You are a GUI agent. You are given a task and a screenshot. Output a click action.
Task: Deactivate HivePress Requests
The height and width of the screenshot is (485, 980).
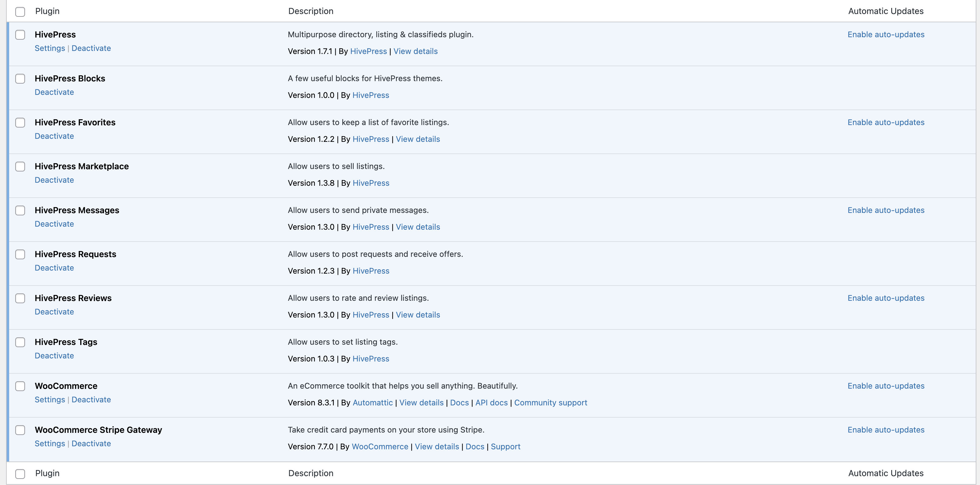54,268
